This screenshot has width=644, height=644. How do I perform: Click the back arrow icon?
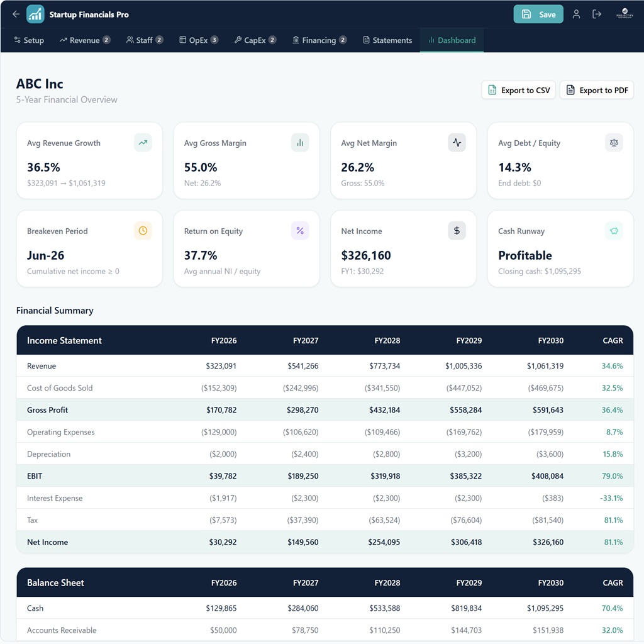tap(16, 14)
